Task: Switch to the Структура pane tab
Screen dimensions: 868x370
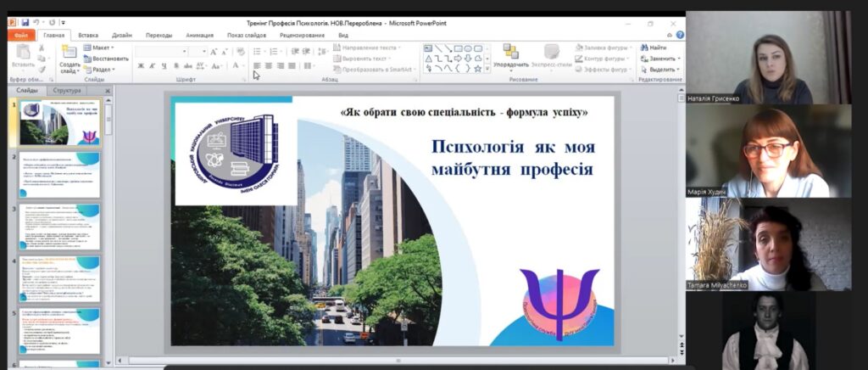Action: (67, 90)
